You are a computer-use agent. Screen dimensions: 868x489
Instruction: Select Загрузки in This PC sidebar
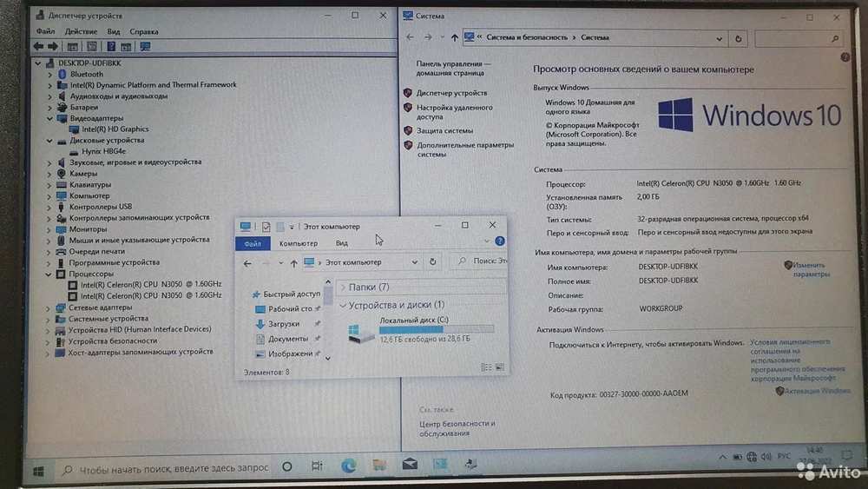point(284,324)
